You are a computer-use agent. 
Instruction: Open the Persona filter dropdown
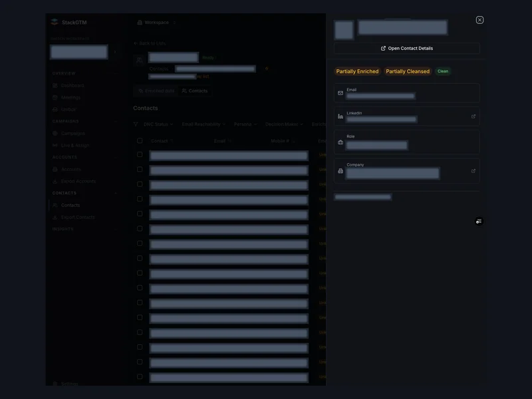(x=245, y=124)
